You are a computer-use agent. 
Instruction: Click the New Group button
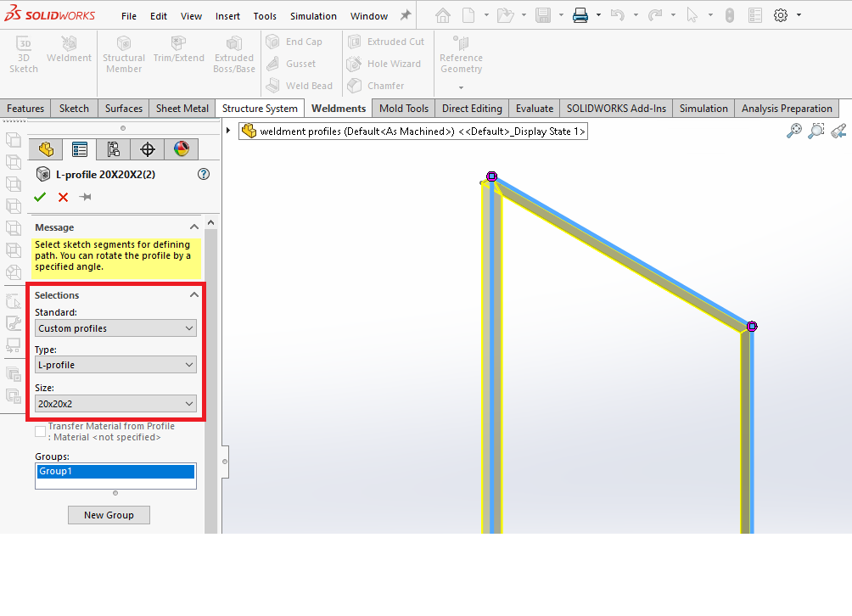coord(109,515)
